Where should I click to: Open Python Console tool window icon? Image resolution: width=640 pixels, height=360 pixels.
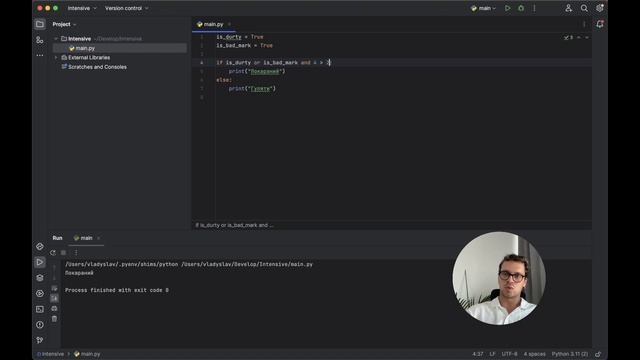[x=40, y=247]
